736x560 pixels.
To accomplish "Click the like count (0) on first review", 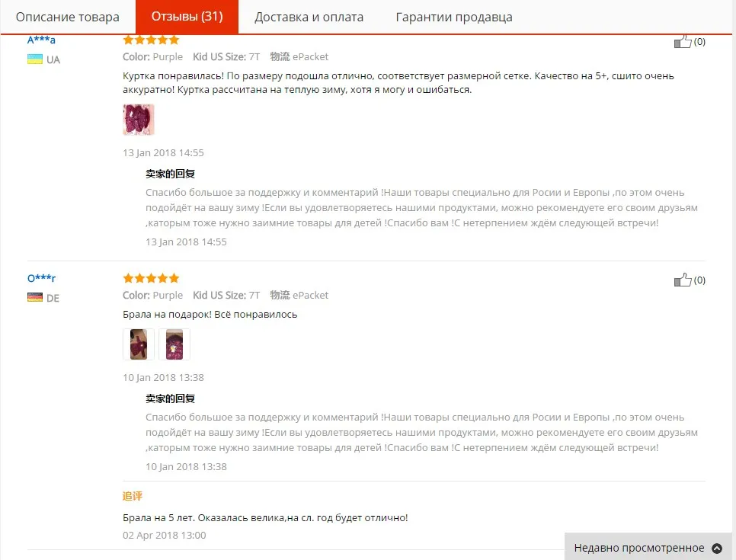I will 699,42.
